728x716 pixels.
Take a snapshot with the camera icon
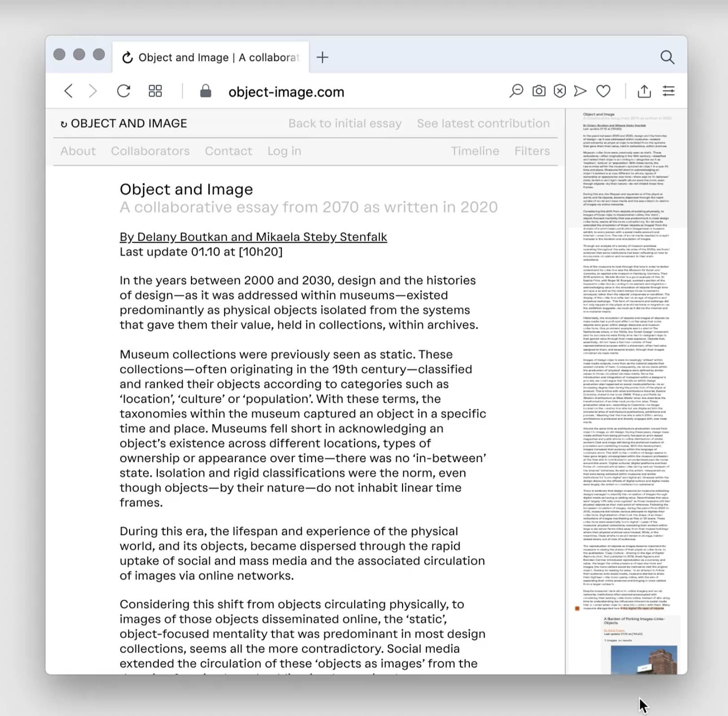pos(539,91)
